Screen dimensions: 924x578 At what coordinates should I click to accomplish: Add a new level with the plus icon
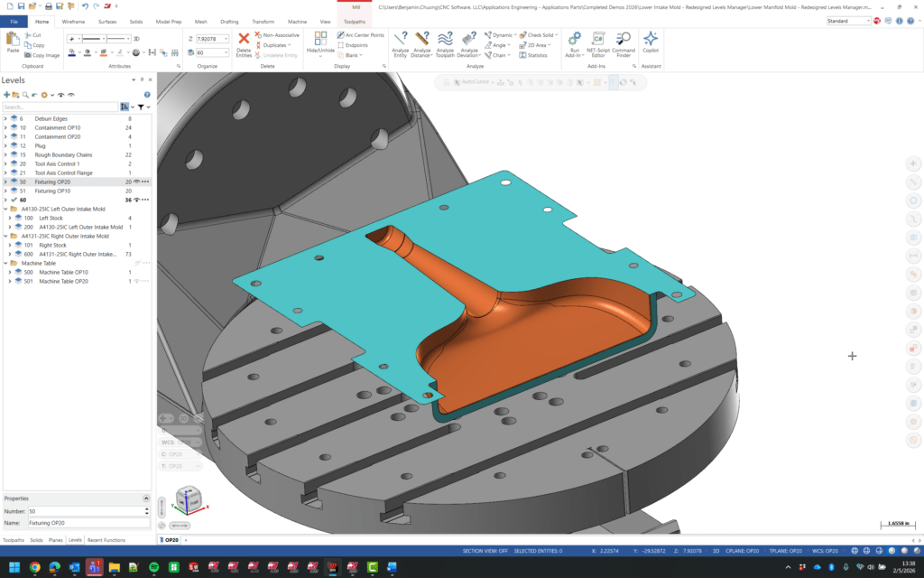pyautogui.click(x=7, y=94)
